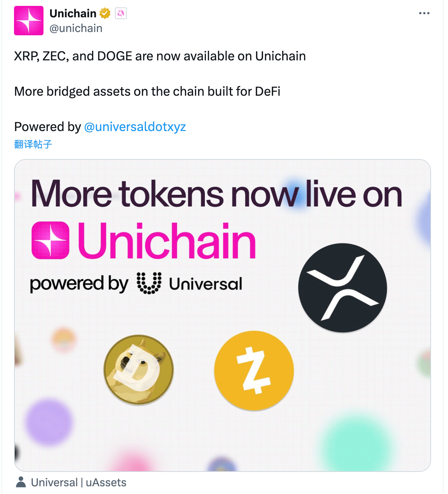Click the tweet text mentioning XRP, ZEC, DOGE
This screenshot has width=448, height=494.
click(160, 56)
